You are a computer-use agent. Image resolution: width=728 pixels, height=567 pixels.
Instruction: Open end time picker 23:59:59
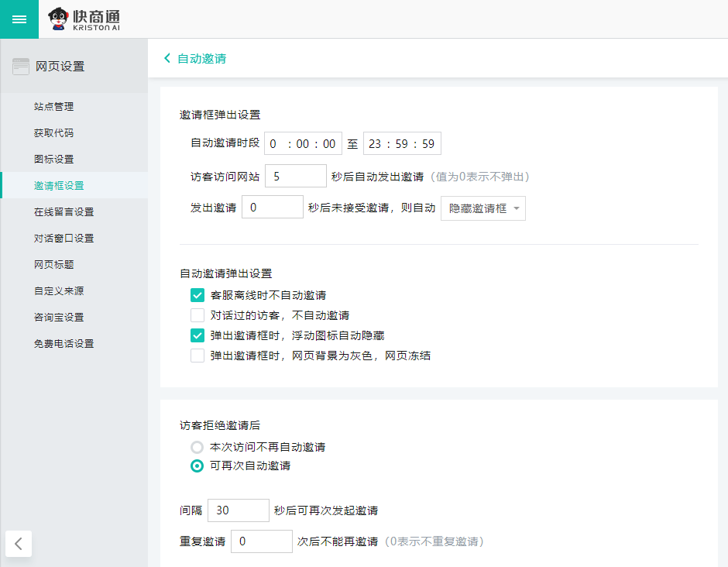(x=402, y=144)
